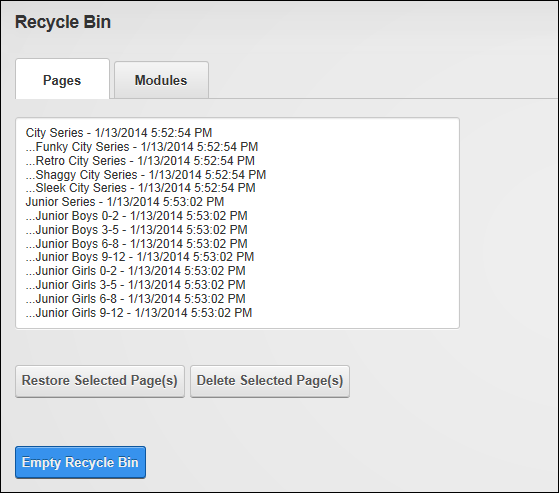559x493 pixels.
Task: Choose Junior Boys 3-5 in list
Action: click(x=137, y=230)
